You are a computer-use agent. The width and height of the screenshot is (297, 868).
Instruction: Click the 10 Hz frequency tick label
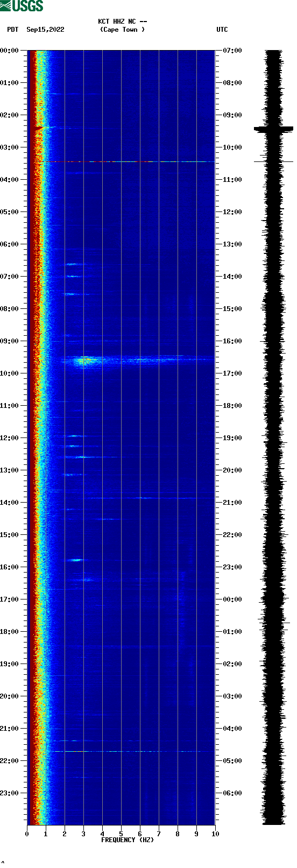[215, 834]
